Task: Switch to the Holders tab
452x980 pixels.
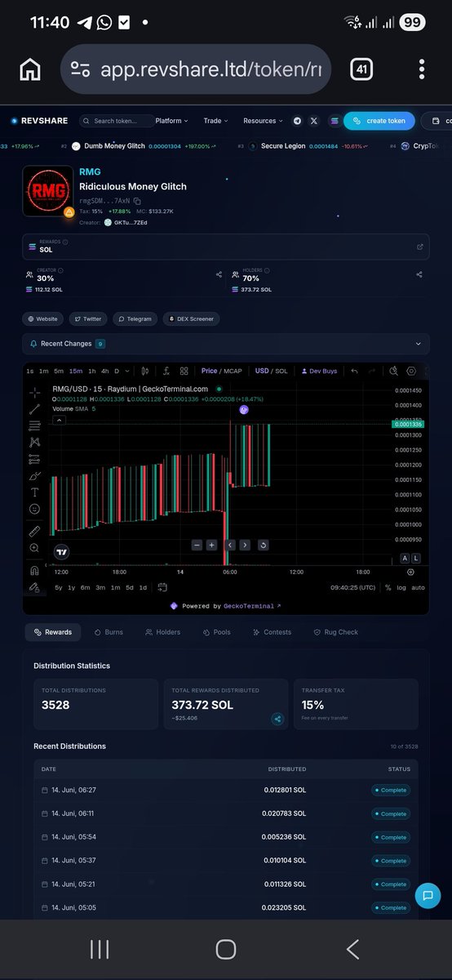Action: click(162, 632)
